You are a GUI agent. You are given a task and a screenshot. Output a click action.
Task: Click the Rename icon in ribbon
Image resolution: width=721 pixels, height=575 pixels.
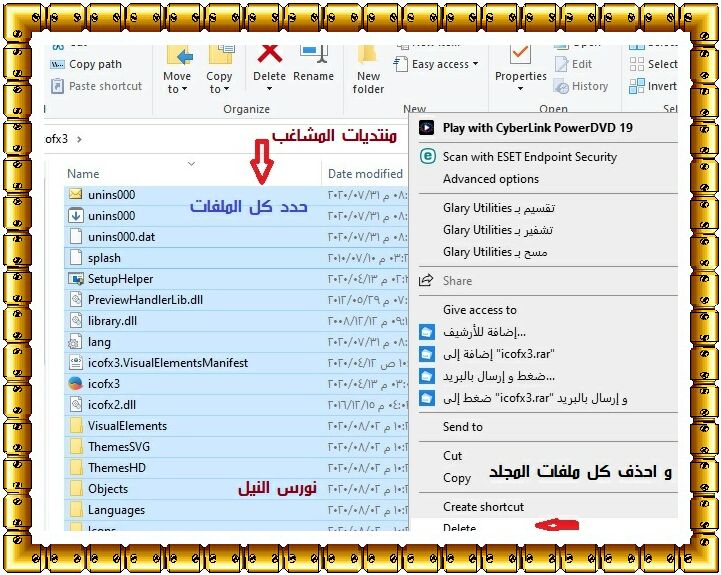coord(313,56)
